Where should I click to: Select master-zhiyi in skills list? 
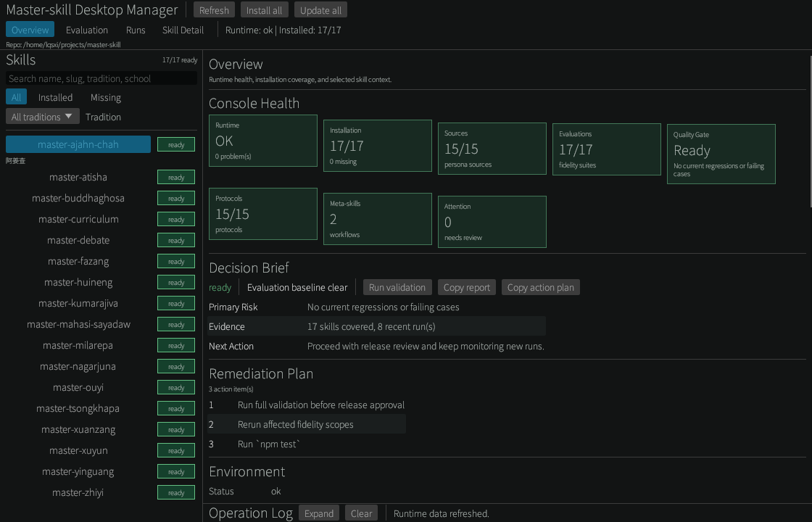coord(78,492)
